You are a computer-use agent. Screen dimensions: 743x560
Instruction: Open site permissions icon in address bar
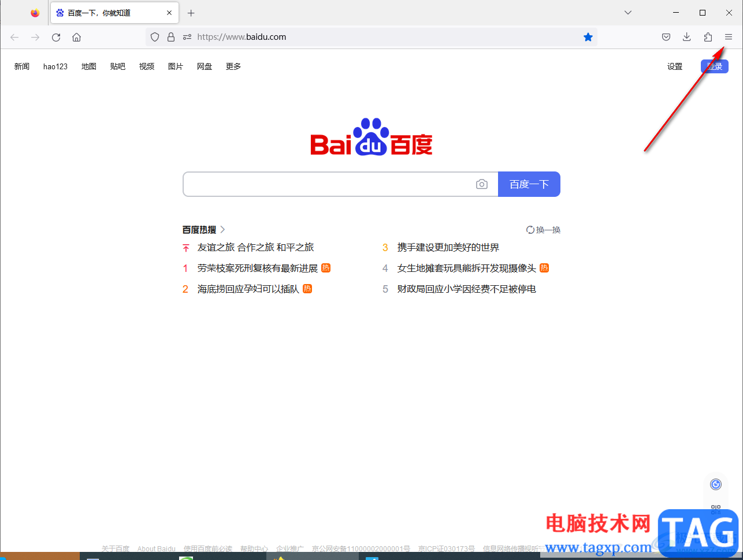[187, 37]
